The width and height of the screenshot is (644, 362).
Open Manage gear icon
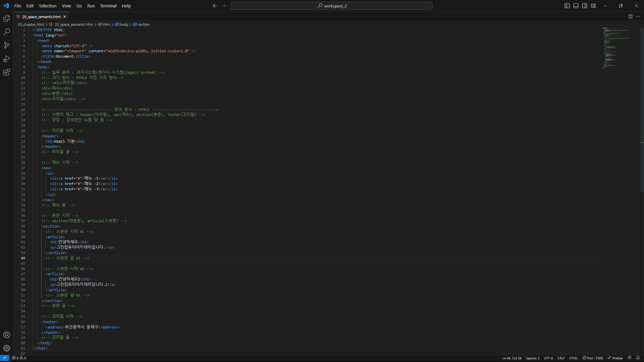click(x=6, y=348)
